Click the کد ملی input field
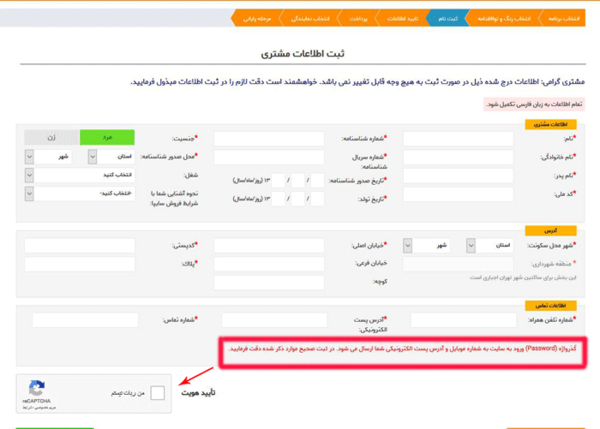The image size is (600, 429). pos(458,194)
